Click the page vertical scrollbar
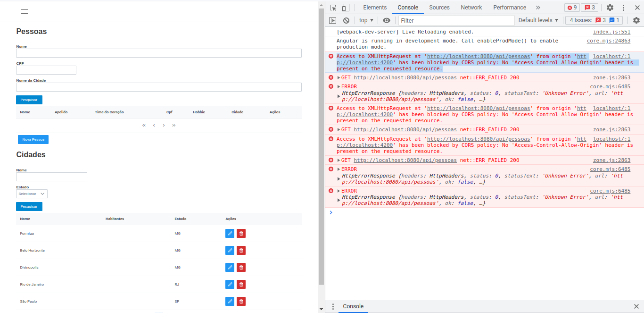The image size is (644, 313). 322,146
